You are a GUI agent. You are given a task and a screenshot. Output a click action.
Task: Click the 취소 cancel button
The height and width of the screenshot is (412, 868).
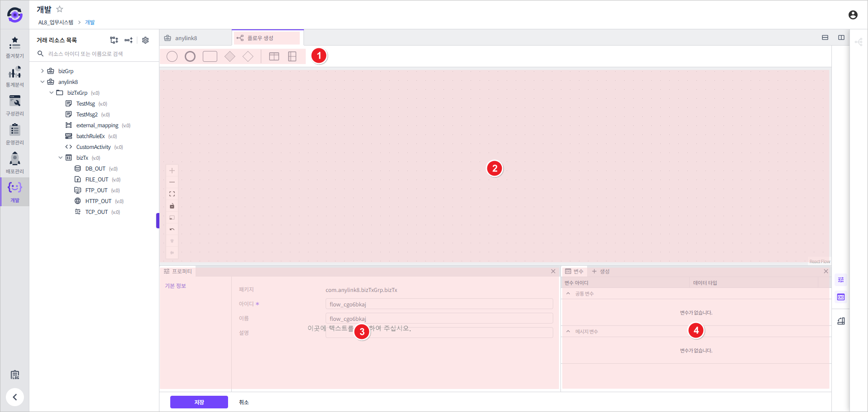(x=244, y=402)
